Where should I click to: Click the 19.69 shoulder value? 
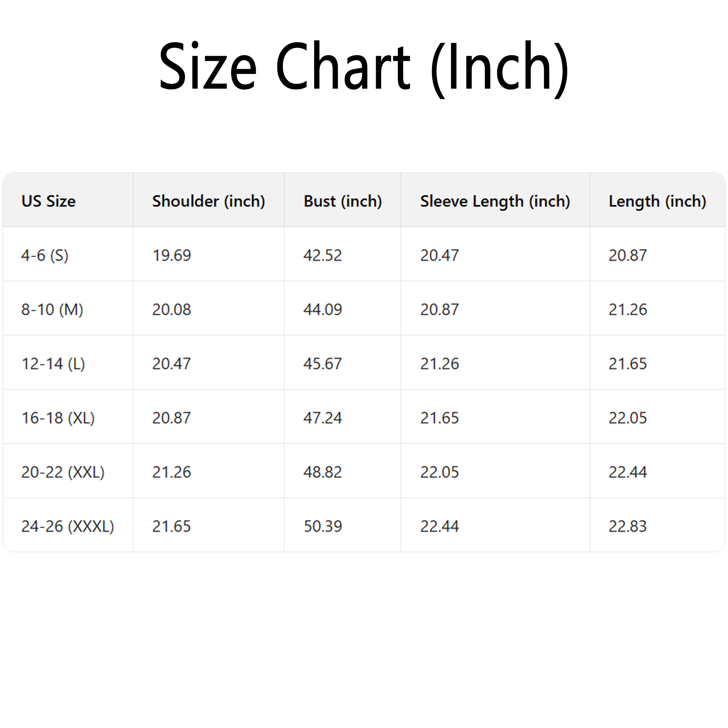[x=171, y=256]
